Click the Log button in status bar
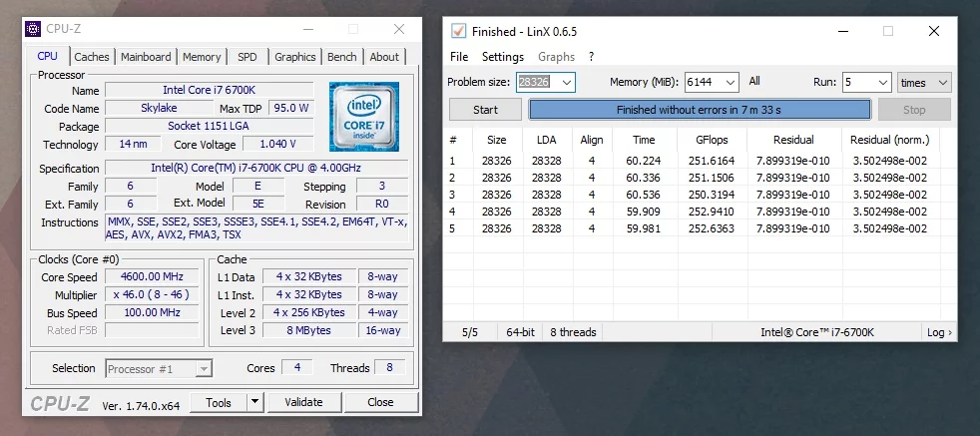This screenshot has width=980, height=436. coord(938,332)
